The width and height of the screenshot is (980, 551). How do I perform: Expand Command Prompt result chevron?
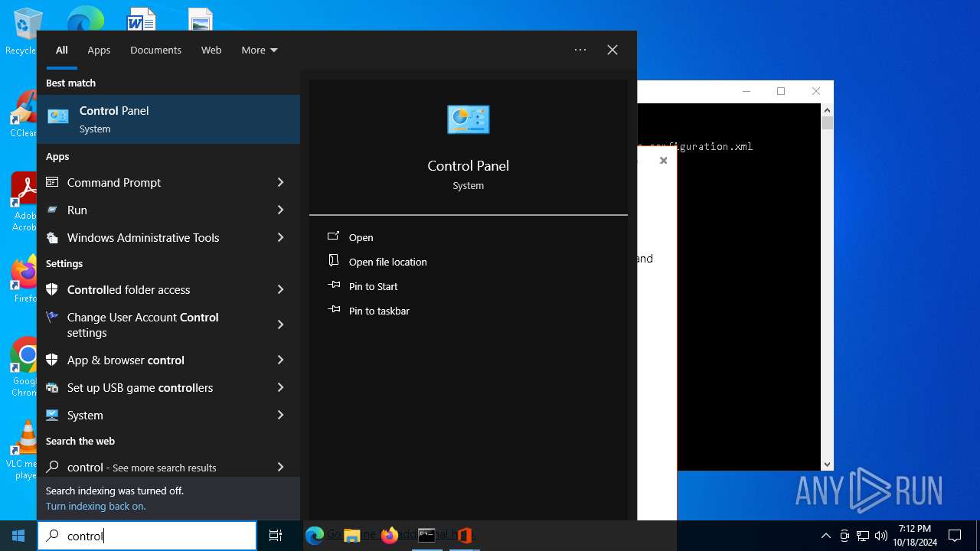tap(280, 182)
